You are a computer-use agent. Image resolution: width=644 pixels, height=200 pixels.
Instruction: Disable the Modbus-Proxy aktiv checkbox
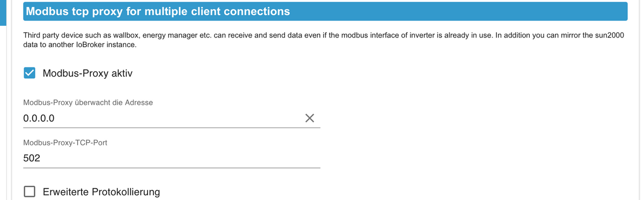point(30,73)
